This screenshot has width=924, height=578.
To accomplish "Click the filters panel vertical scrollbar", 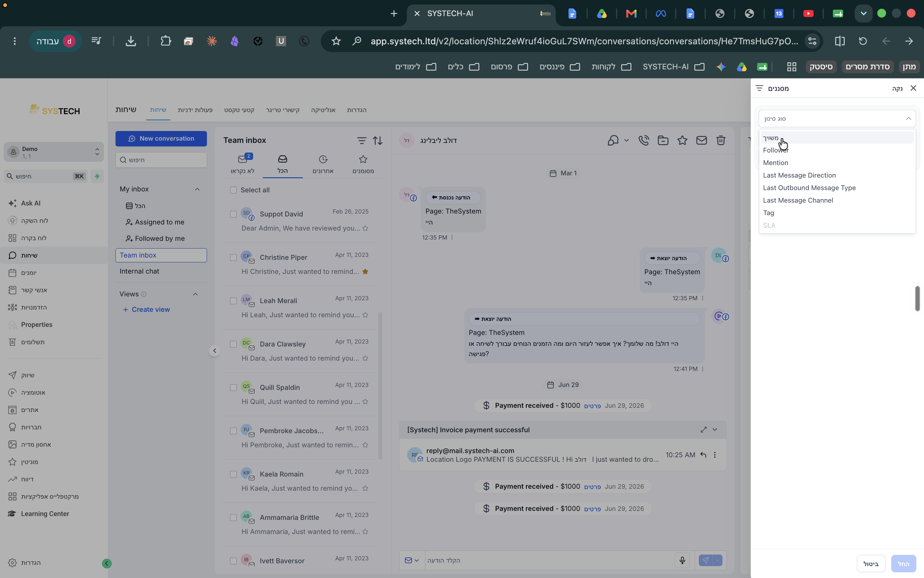I will click(917, 299).
